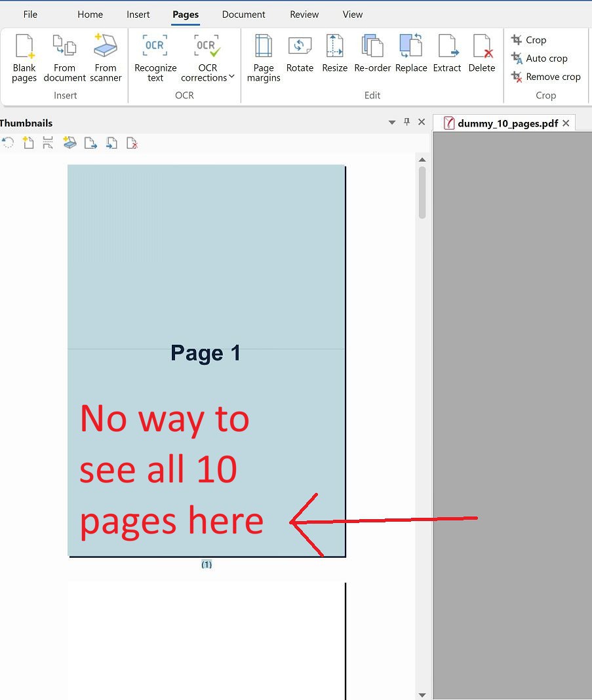The height and width of the screenshot is (700, 592).
Task: Switch to the View tab
Action: pyautogui.click(x=352, y=14)
